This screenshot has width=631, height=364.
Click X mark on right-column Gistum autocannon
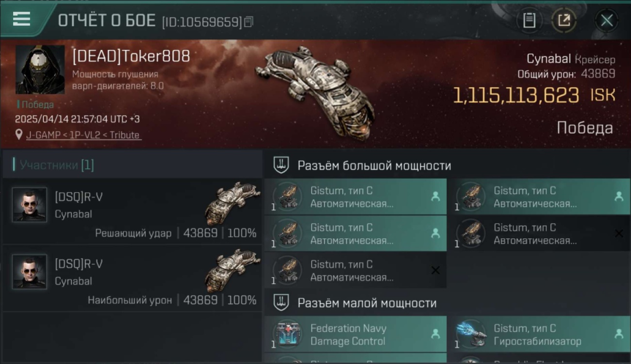619,233
